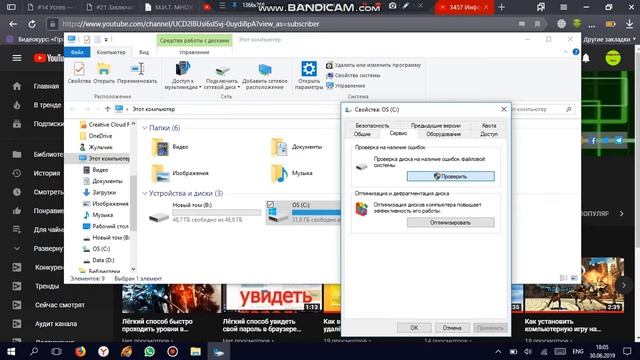
Task: Go back in the browser
Action: (13, 24)
